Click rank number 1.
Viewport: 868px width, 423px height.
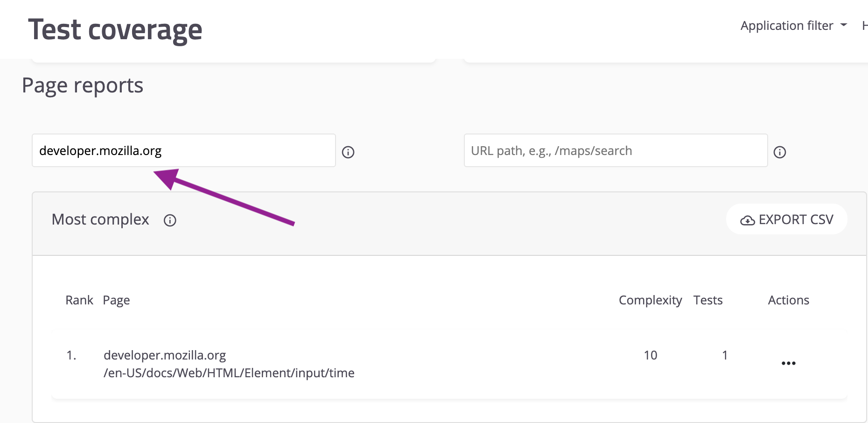71,355
